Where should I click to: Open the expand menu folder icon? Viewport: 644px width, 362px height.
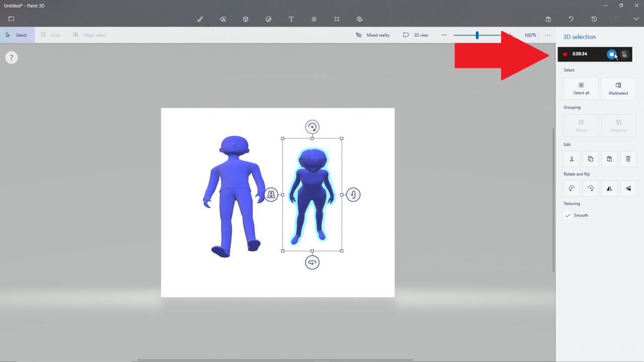coord(11,19)
